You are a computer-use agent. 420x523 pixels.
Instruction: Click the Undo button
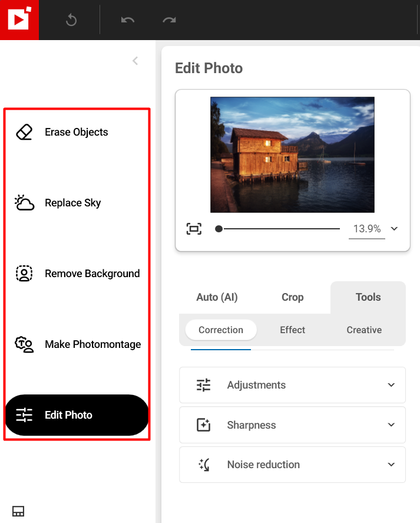pos(127,19)
